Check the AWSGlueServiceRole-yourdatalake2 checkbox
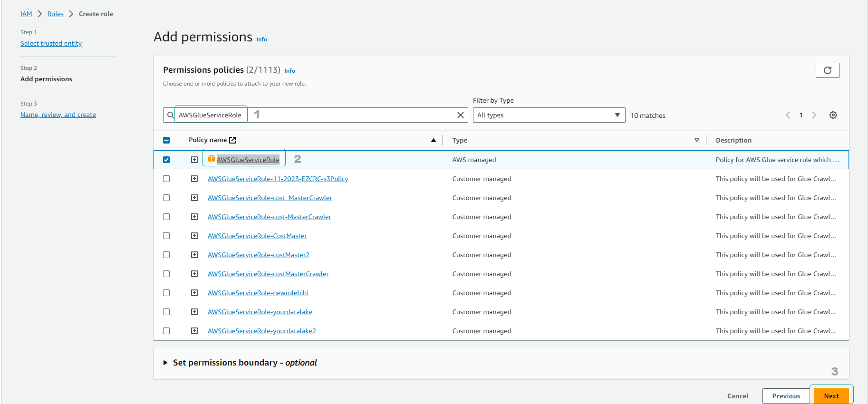Screen dimensions: 868x404 pos(166,331)
